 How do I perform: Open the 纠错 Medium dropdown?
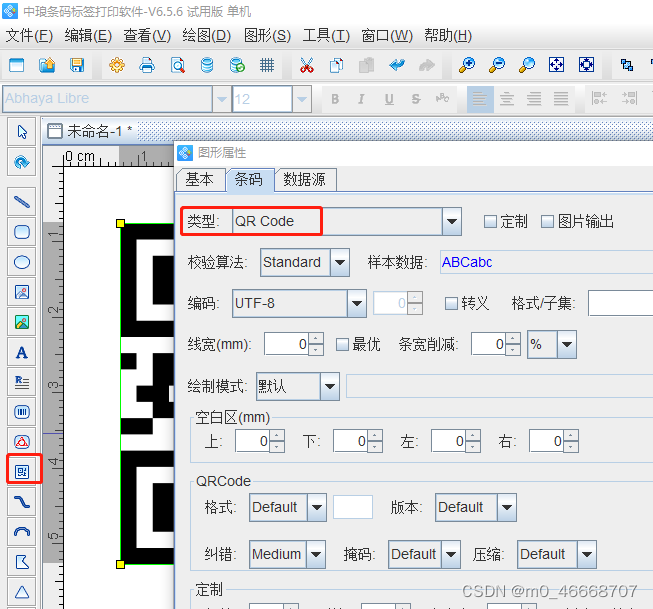pyautogui.click(x=316, y=554)
